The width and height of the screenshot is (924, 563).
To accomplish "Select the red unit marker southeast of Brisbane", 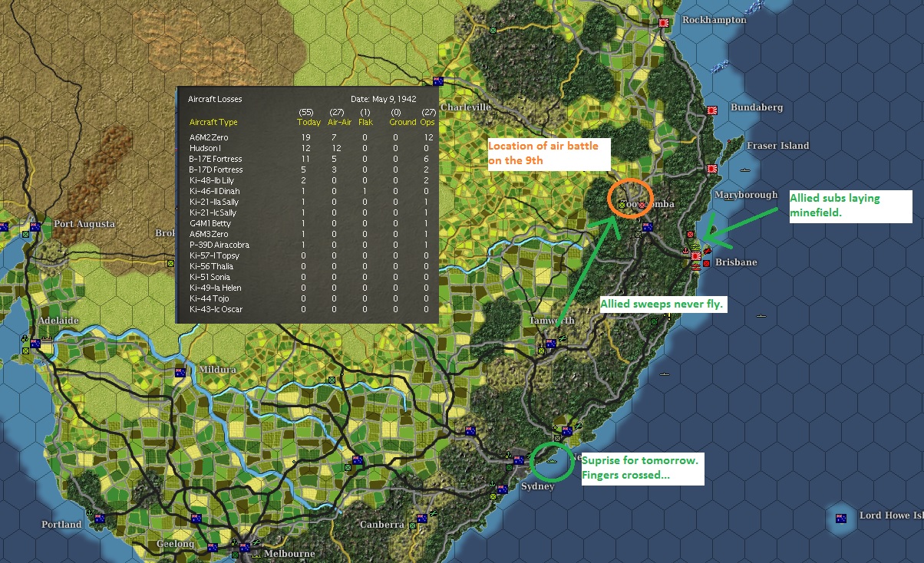I will 706,265.
